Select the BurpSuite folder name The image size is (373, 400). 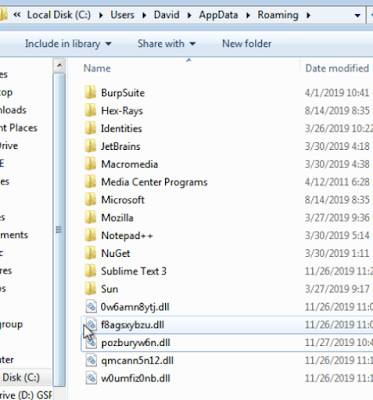[x=123, y=93]
